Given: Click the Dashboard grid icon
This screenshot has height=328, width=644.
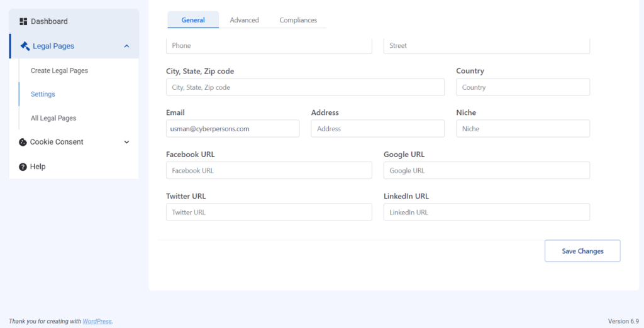Looking at the screenshot, I should pyautogui.click(x=23, y=21).
